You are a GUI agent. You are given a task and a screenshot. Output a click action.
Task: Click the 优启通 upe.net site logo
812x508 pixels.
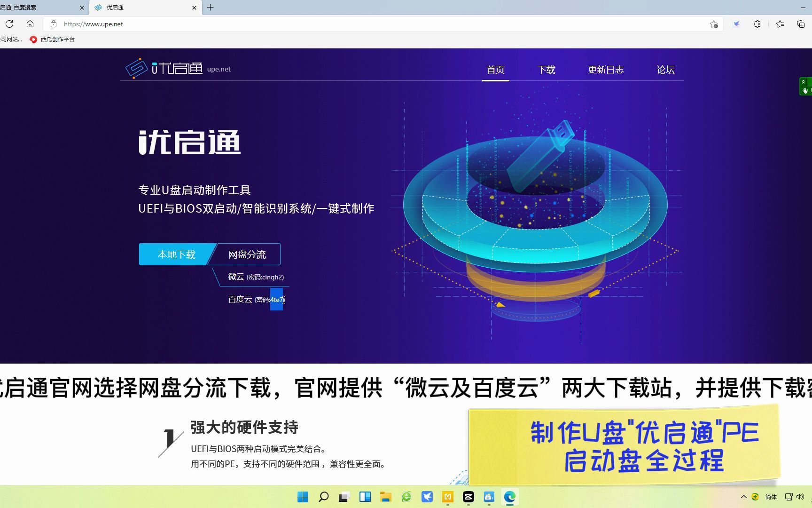178,69
